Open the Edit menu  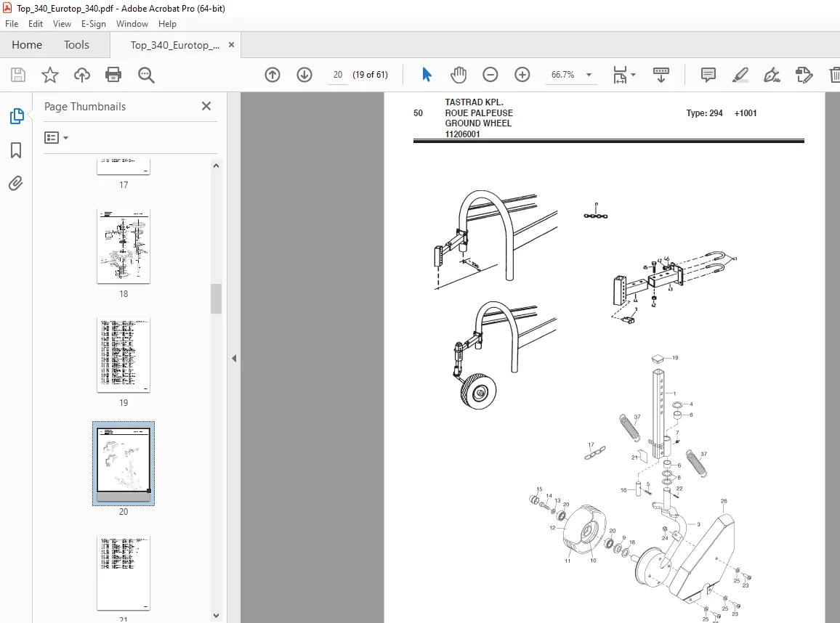(x=36, y=23)
